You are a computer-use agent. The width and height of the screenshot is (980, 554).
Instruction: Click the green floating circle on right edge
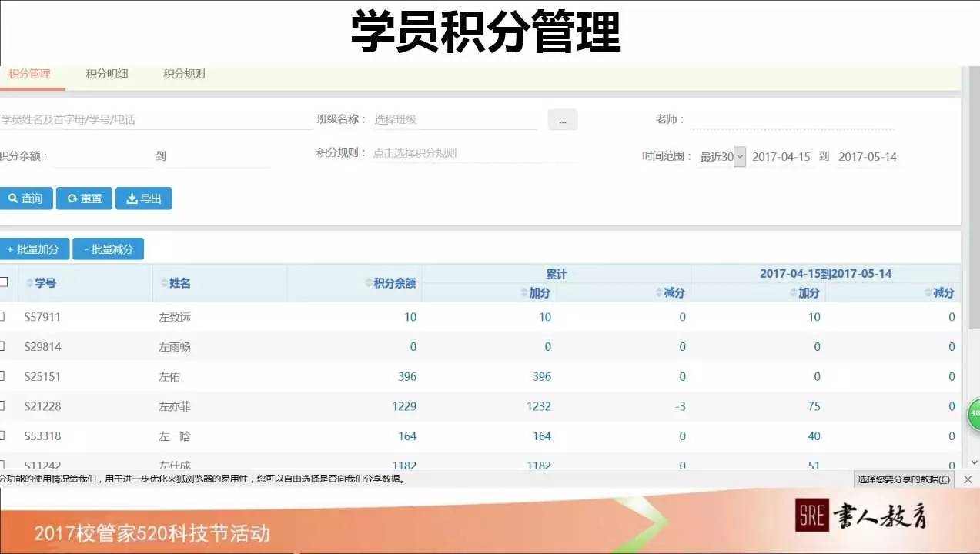click(974, 415)
